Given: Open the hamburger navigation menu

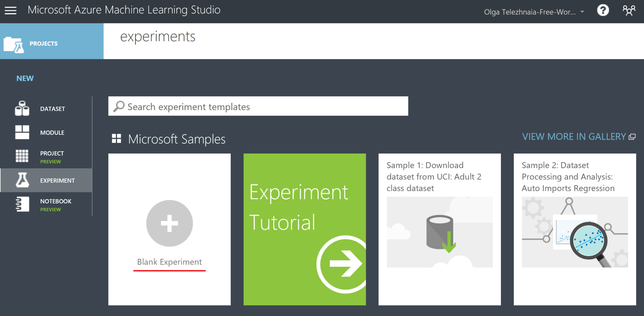Looking at the screenshot, I should (10, 10).
